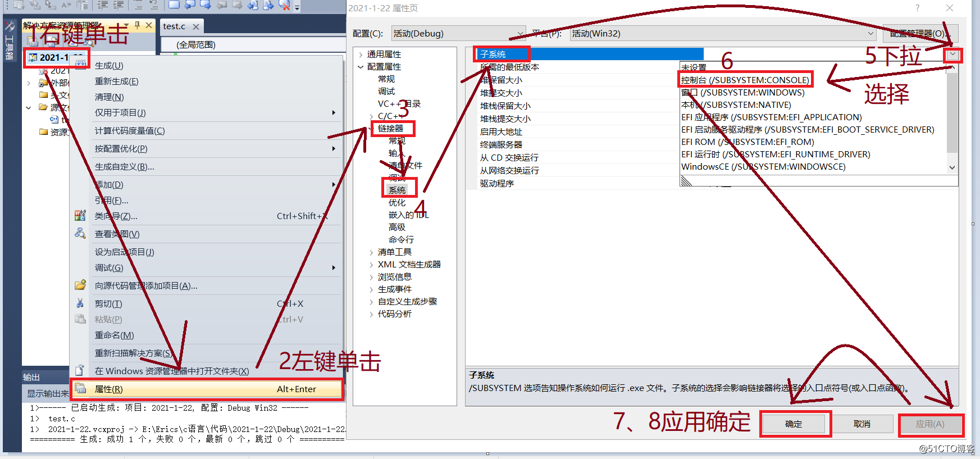980x459 pixels.
Task: Select 命令行 under 链接器 in property tree
Action: coord(401,239)
